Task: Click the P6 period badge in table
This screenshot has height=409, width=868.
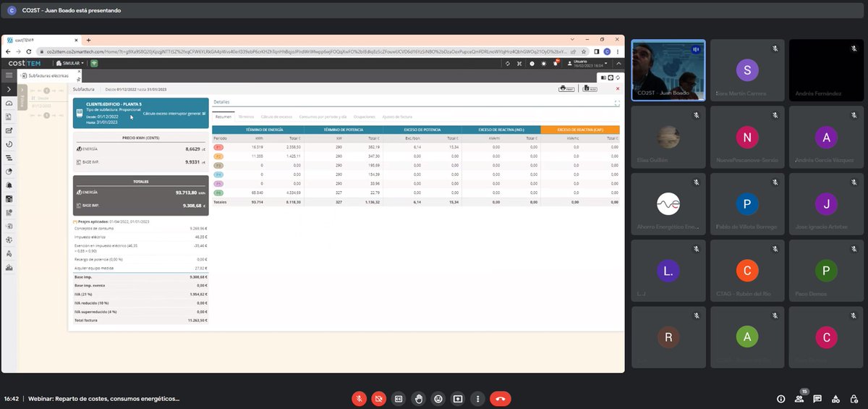Action: [x=219, y=193]
